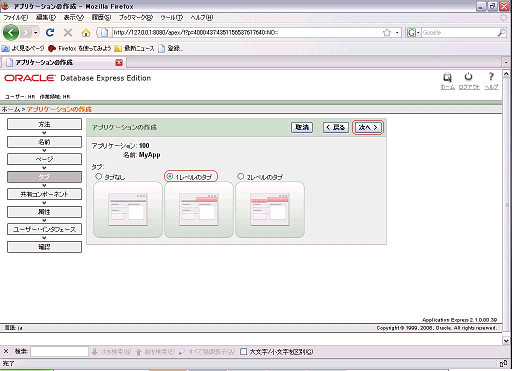Viewport: 512px width, 371px height.
Task: Click the ユーザー・インタフェース wizard step
Action: [44, 229]
